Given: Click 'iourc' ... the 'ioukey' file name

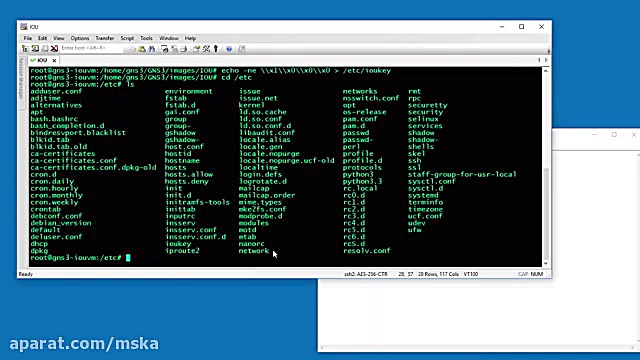Looking at the screenshot, I should [x=178, y=244].
